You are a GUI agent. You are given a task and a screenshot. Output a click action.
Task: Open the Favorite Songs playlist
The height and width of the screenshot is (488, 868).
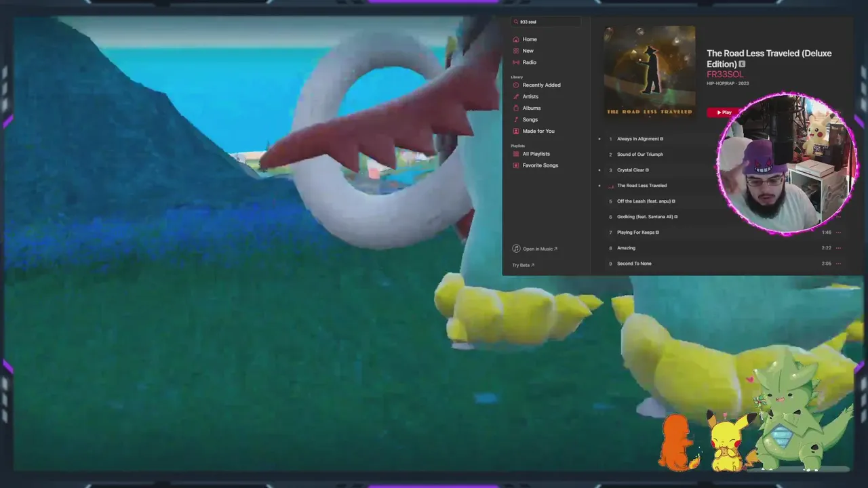[x=540, y=165]
